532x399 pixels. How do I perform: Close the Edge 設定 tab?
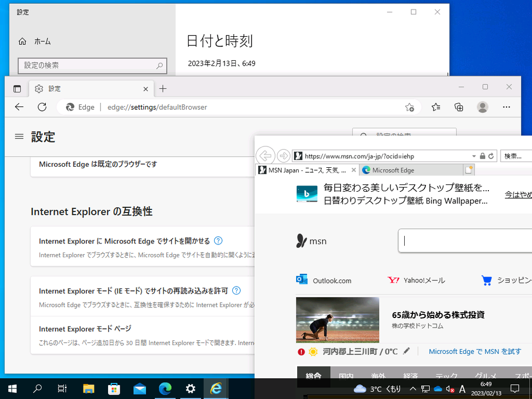point(145,89)
